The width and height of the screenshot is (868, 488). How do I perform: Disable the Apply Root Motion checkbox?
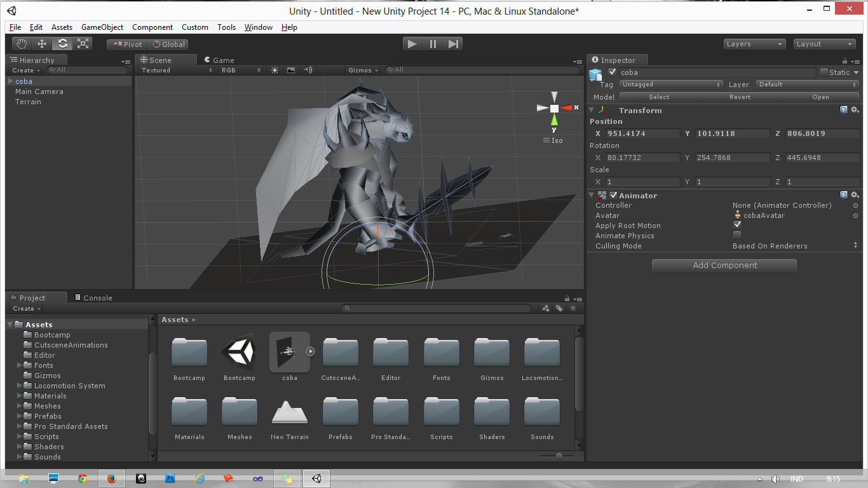737,224
